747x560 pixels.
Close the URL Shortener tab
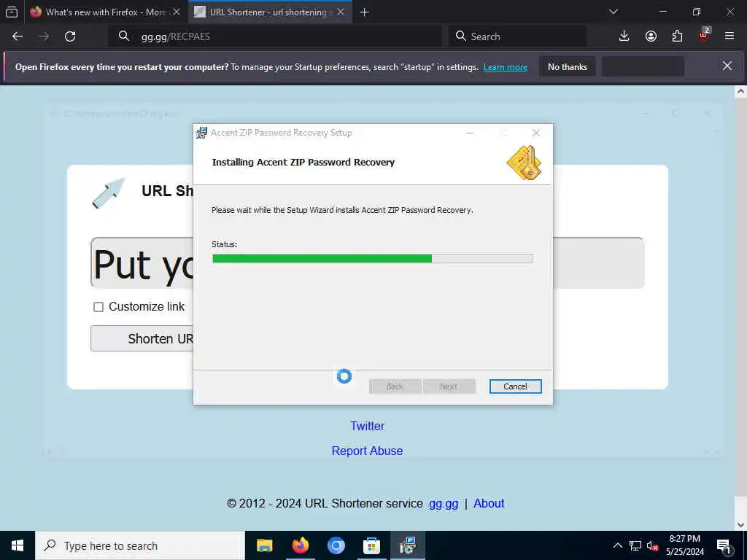pyautogui.click(x=341, y=12)
